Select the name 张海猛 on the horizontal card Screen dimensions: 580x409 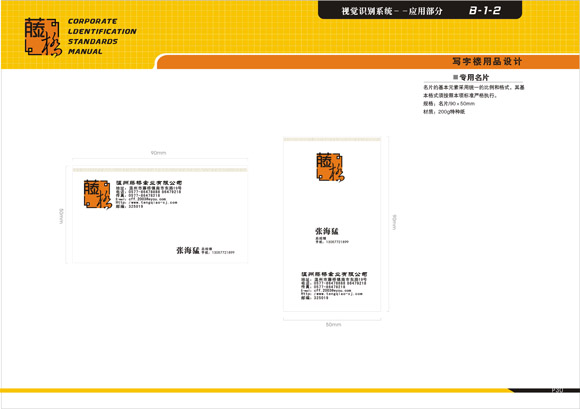[188, 250]
